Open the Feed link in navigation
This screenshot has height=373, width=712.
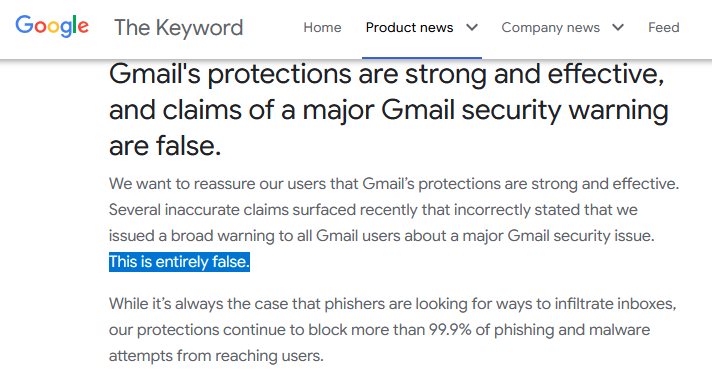click(x=663, y=28)
